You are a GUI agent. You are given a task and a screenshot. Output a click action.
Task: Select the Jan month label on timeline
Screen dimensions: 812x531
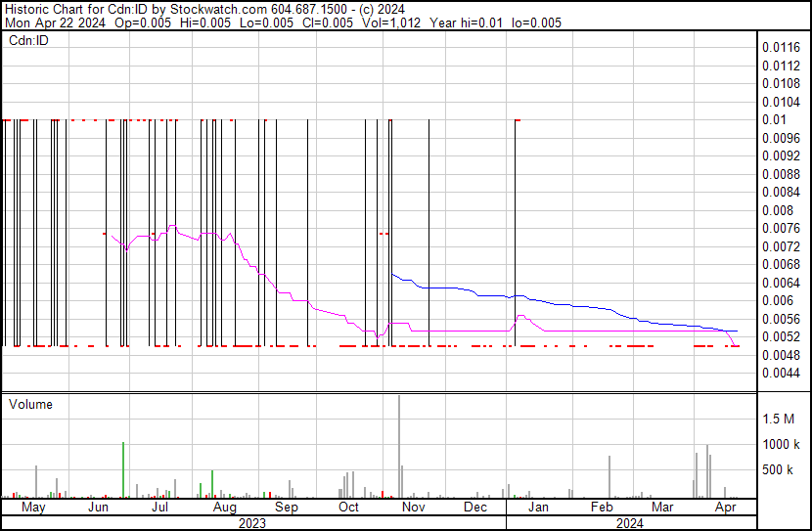pos(538,508)
